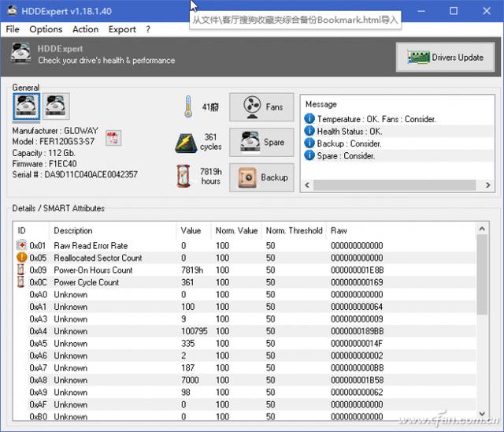Image resolution: width=504 pixels, height=432 pixels.
Task: Open the Backup button
Action: (x=261, y=177)
